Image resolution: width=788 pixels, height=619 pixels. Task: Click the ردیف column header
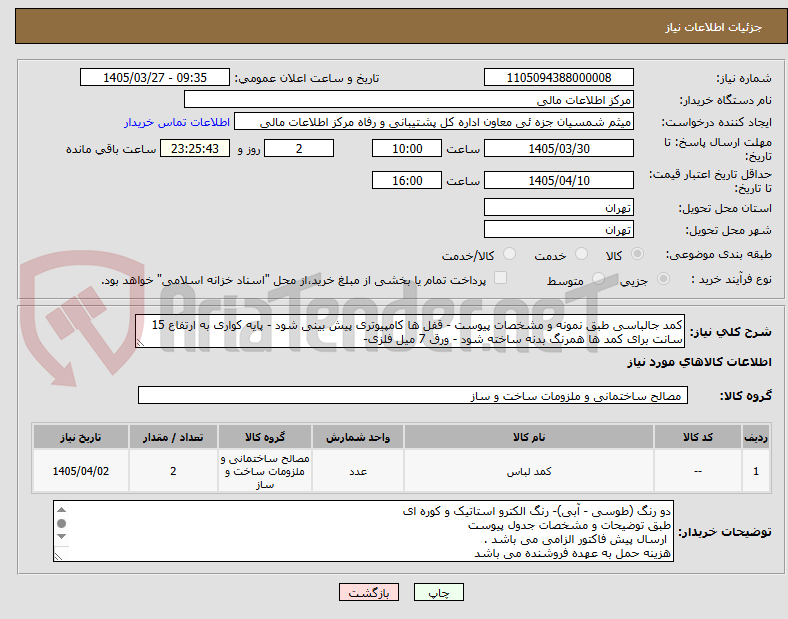(756, 437)
